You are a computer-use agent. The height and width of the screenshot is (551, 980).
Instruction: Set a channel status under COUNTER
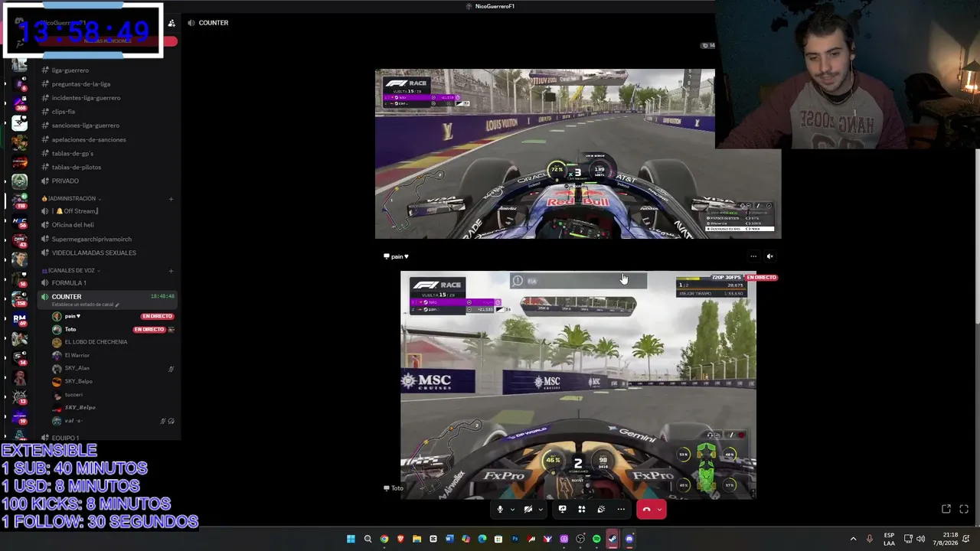(x=85, y=305)
